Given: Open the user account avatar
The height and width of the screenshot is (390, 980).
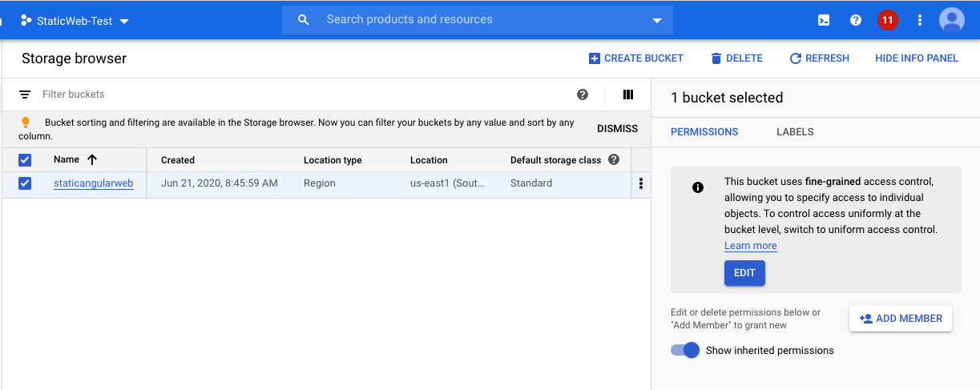Looking at the screenshot, I should (x=951, y=20).
